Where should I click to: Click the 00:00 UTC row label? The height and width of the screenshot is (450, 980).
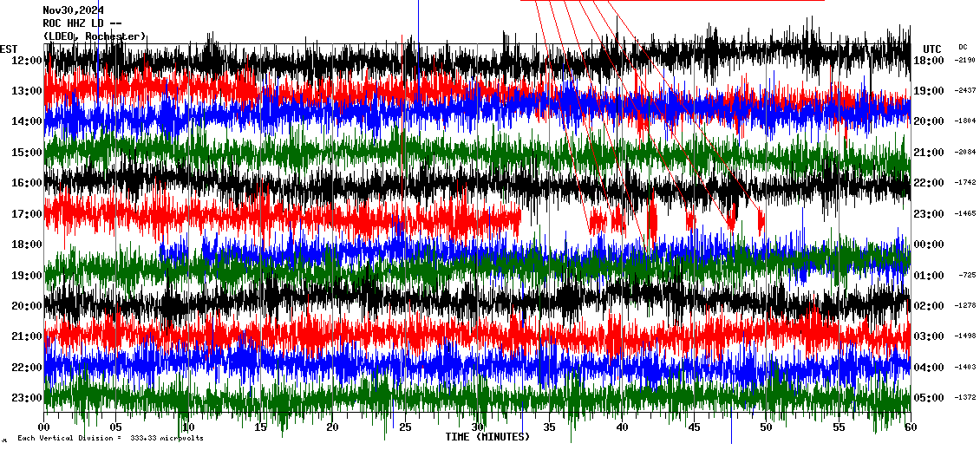pyautogui.click(x=929, y=245)
